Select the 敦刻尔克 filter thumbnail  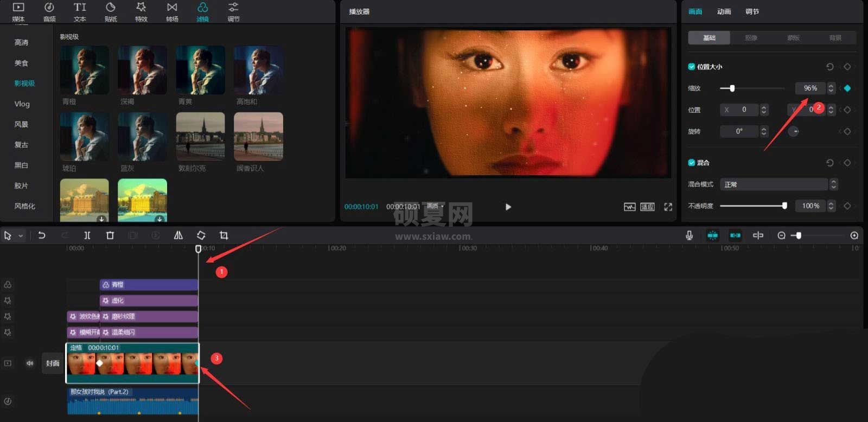tap(200, 137)
